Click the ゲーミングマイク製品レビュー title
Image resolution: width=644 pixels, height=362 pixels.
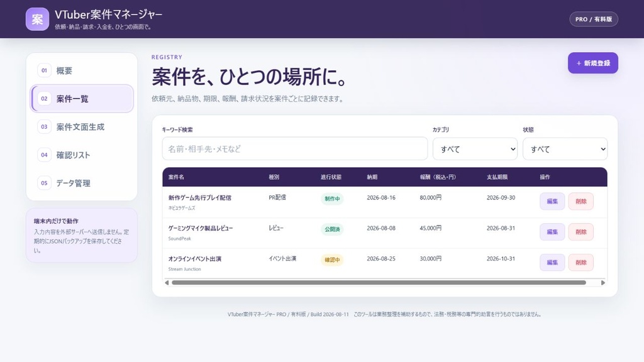(x=201, y=228)
